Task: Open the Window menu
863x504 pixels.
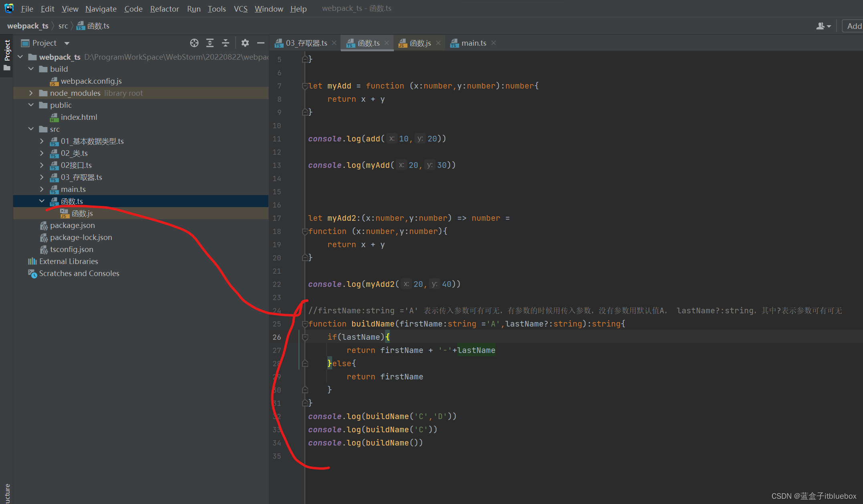Action: tap(269, 9)
